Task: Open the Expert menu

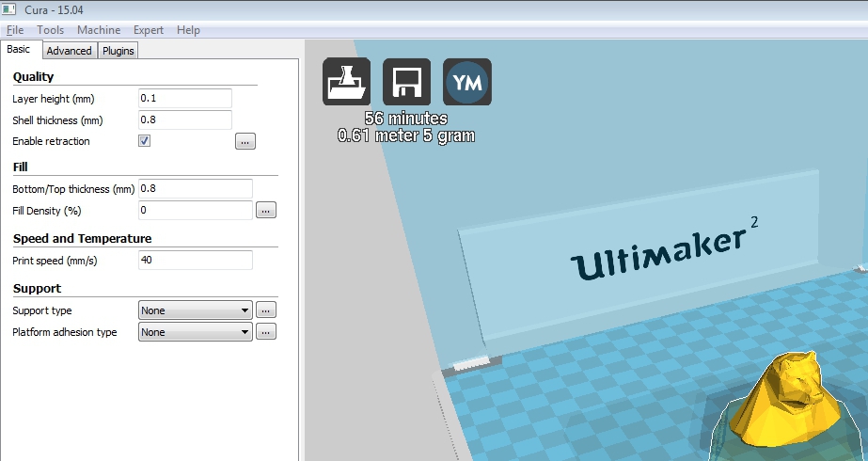Action: click(148, 30)
